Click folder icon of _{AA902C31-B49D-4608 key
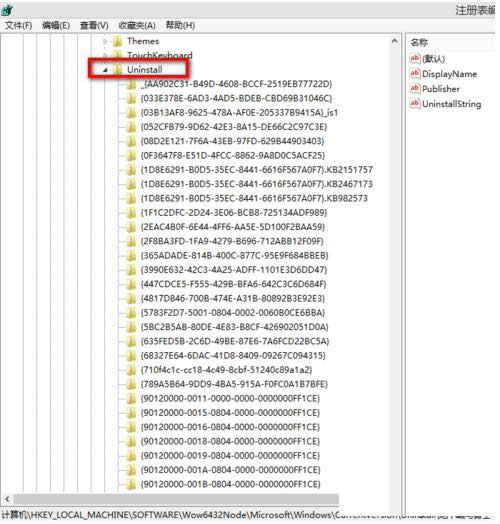This screenshot has width=500, height=524. (131, 84)
